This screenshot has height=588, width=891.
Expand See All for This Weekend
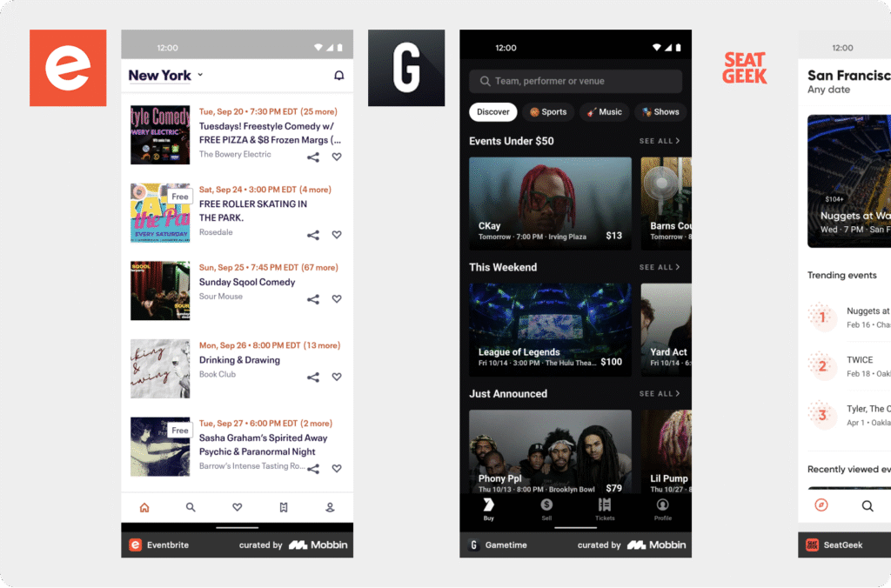click(x=660, y=267)
